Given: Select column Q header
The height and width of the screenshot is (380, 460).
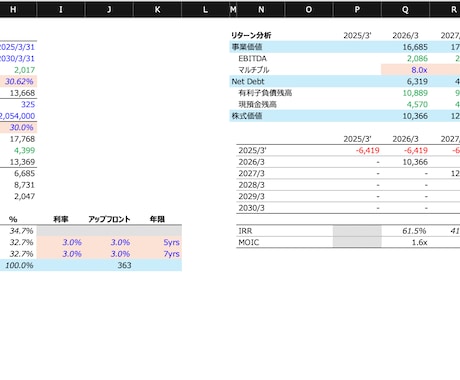Looking at the screenshot, I should 405,10.
